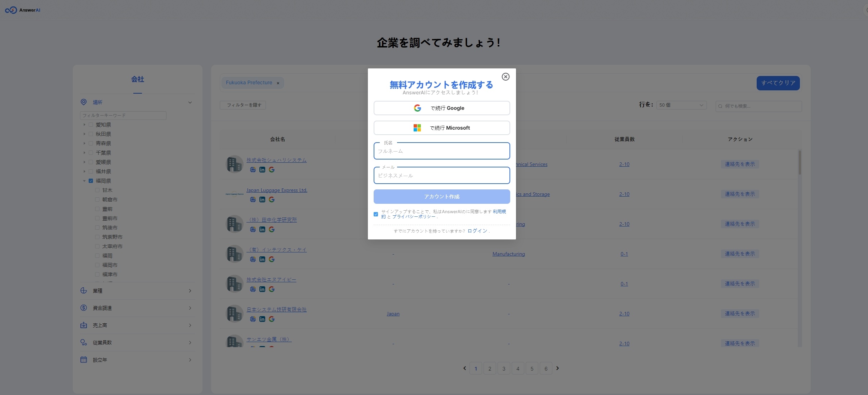
Task: Open 日本システム技研有限会社 company link
Action: pos(276,309)
